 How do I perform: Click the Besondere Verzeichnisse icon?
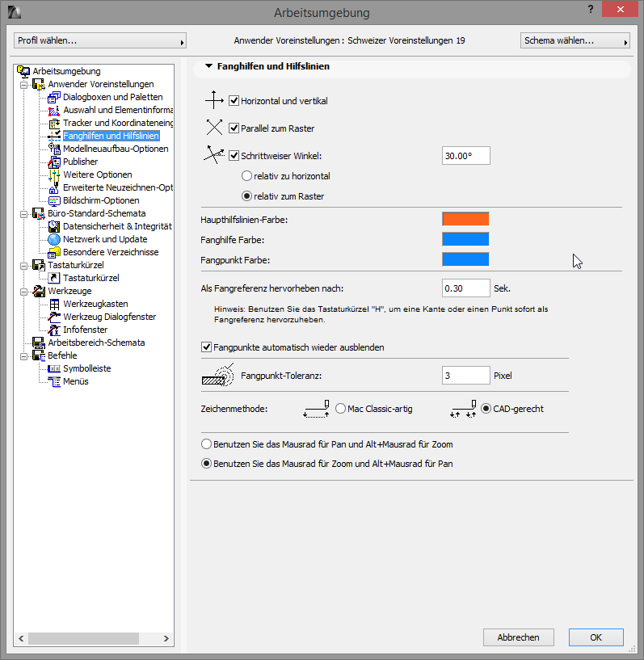click(x=54, y=252)
